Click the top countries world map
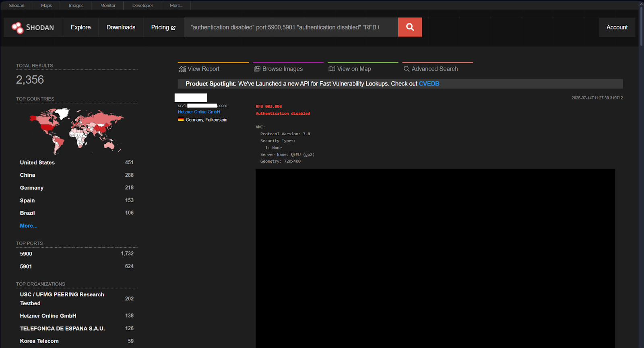Viewport: 644px width, 348px height. pos(76,130)
